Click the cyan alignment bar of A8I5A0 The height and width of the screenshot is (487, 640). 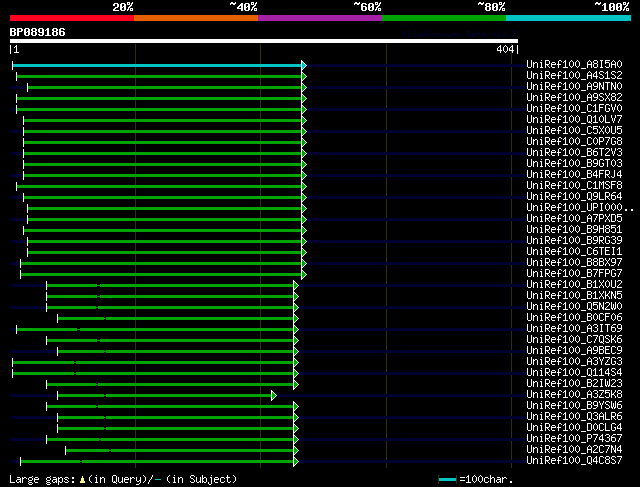click(157, 65)
